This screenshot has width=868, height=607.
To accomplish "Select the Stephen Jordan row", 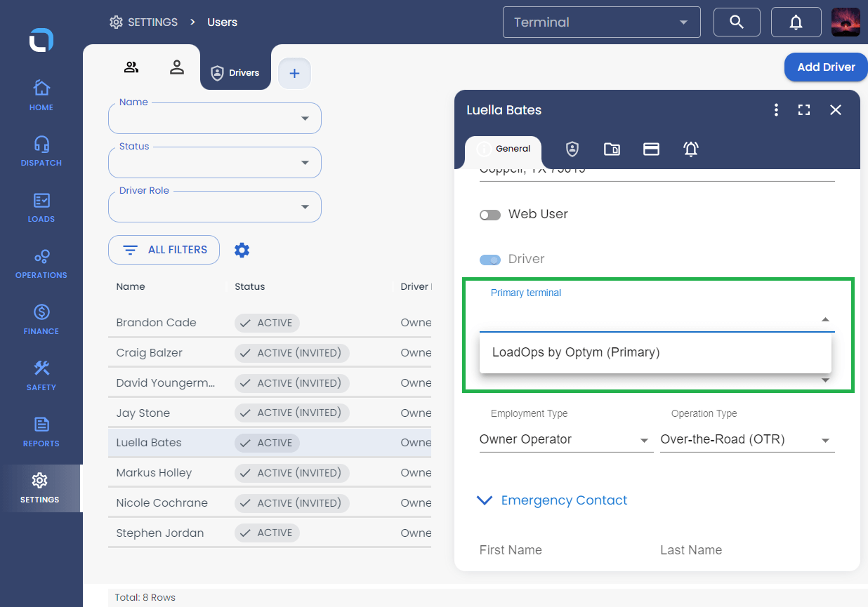I will [x=270, y=533].
